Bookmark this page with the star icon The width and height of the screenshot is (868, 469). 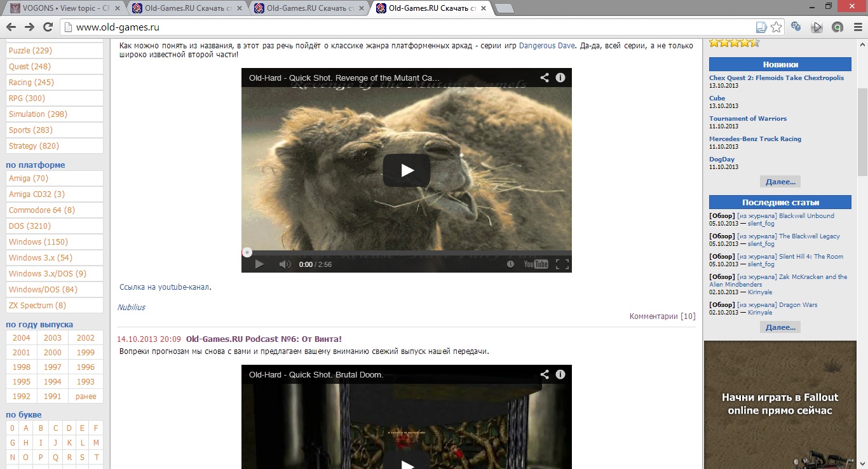pyautogui.click(x=776, y=27)
